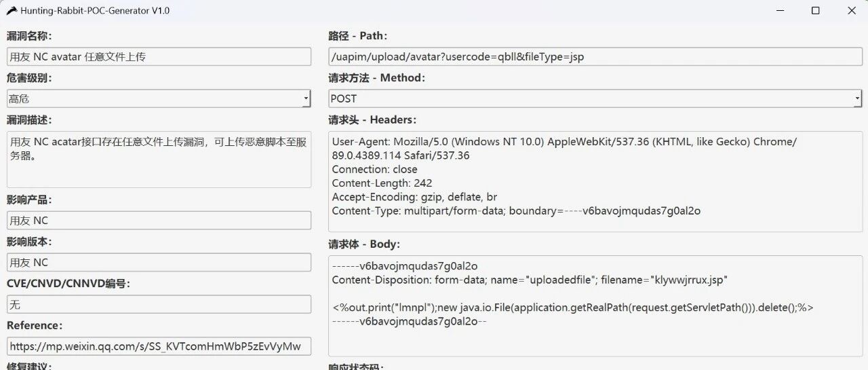Click the Content-Type multipart/form-data header line
The height and width of the screenshot is (370, 868).
click(516, 211)
